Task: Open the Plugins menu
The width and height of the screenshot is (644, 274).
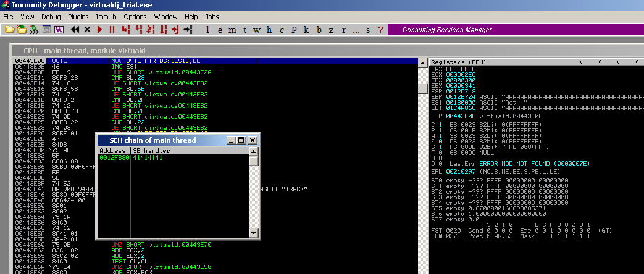Action: (x=78, y=17)
